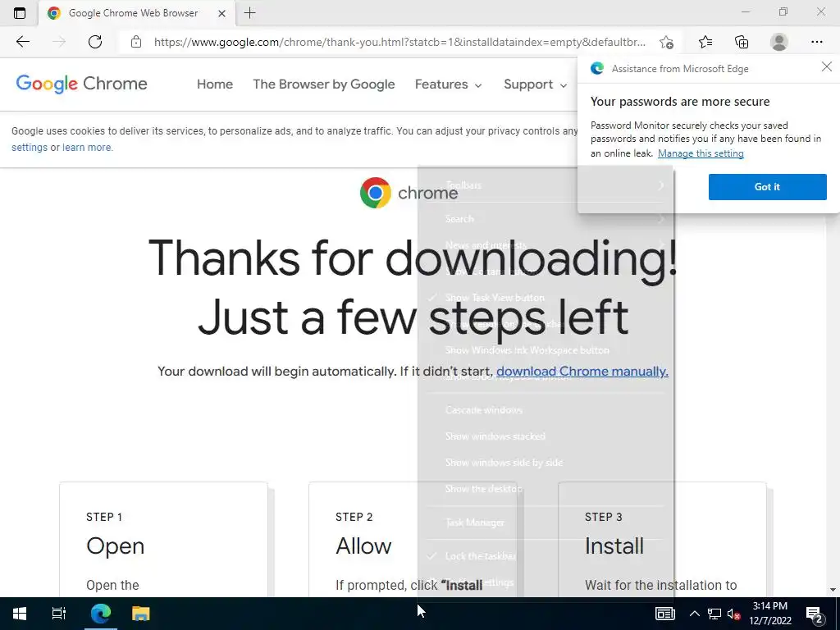
Task: Add this page to favorites star
Action: 666,42
